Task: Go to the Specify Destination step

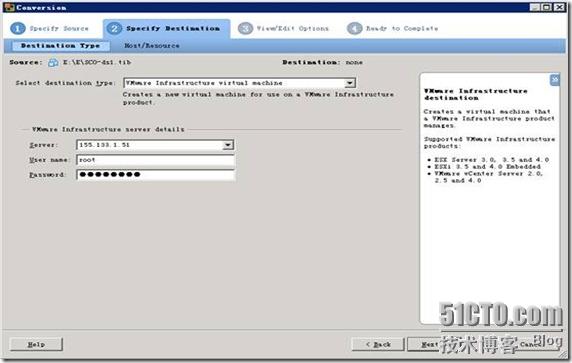Action: [x=166, y=28]
